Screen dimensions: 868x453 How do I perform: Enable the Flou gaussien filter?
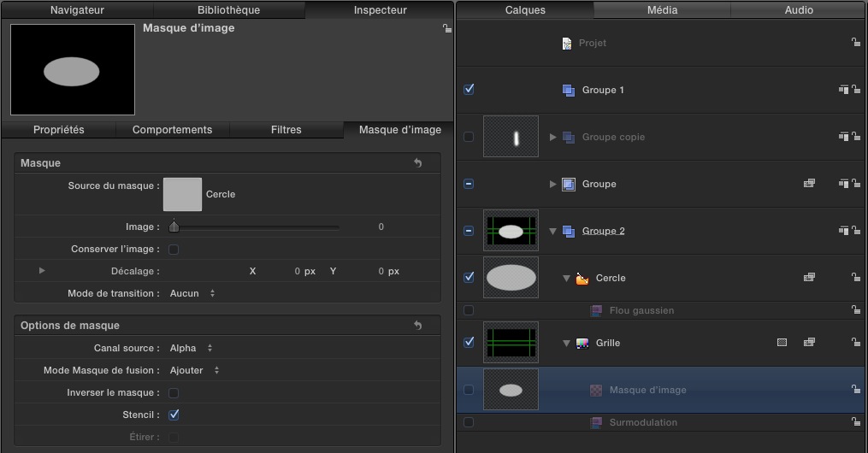469,310
